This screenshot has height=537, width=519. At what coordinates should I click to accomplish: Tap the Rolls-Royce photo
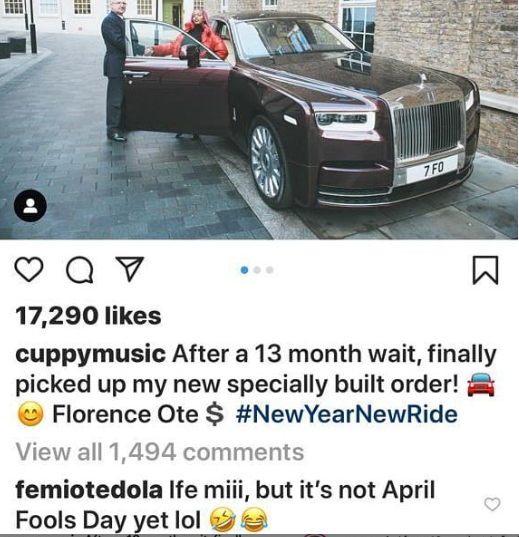click(x=259, y=119)
